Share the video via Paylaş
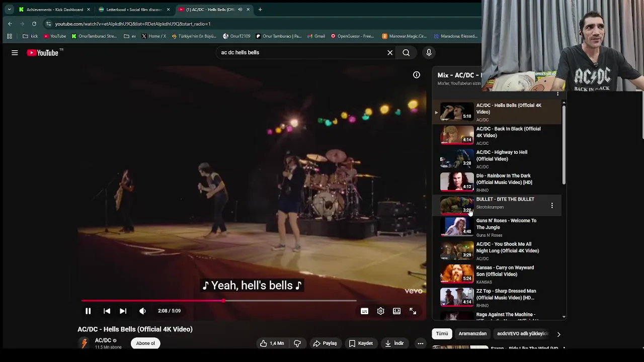The image size is (644, 362). [x=325, y=343]
